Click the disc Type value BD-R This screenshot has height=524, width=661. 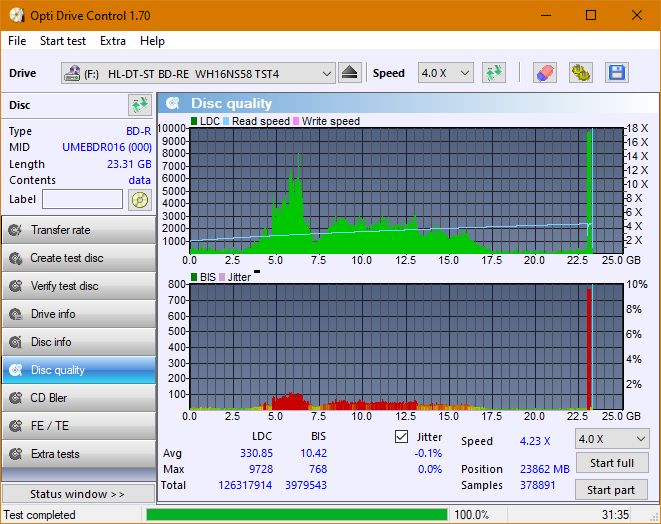[139, 131]
